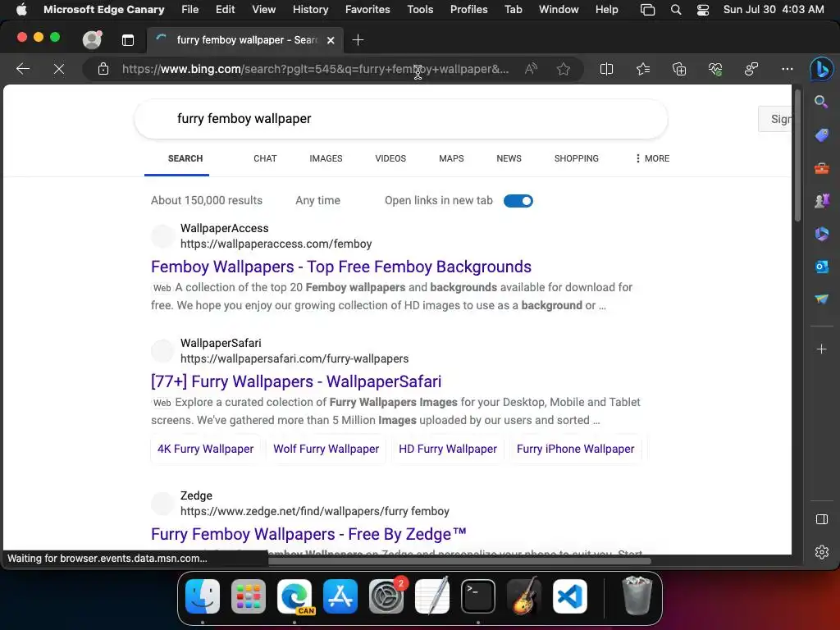
Task: Open Settings and more ellipsis
Action: click(787, 69)
